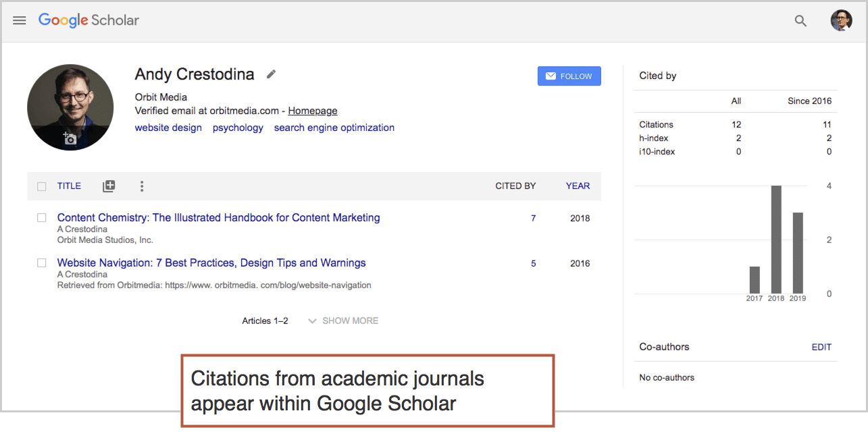Screen dimensions: 868x436
Task: Click the Since 2016 citations value 11
Action: (827, 125)
